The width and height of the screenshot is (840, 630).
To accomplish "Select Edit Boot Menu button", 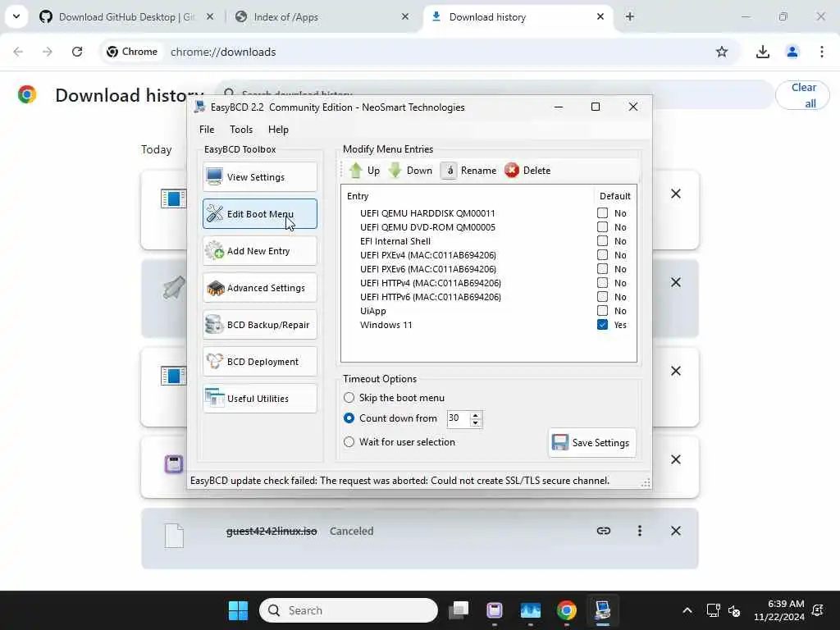I will tap(260, 214).
